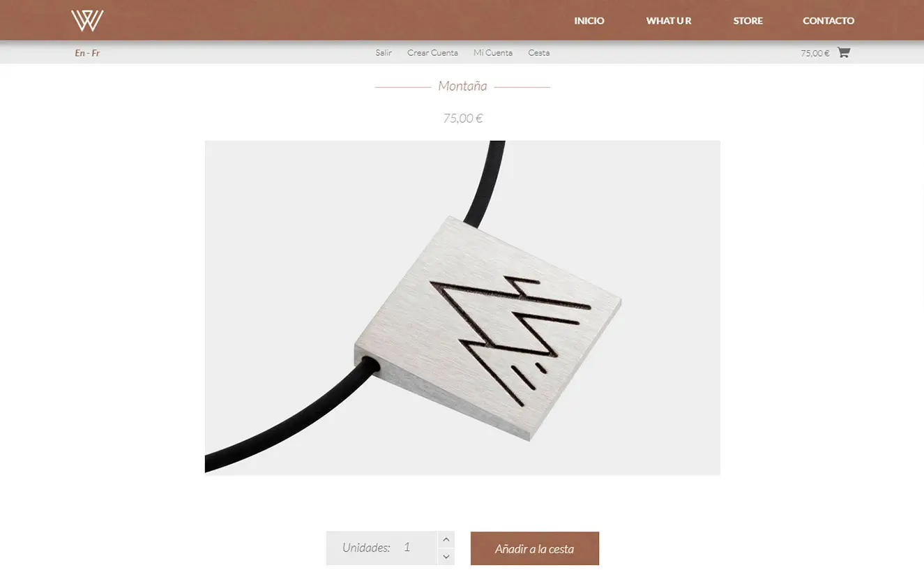924x579 pixels.
Task: Navigate to CONTACTO
Action: pos(828,21)
